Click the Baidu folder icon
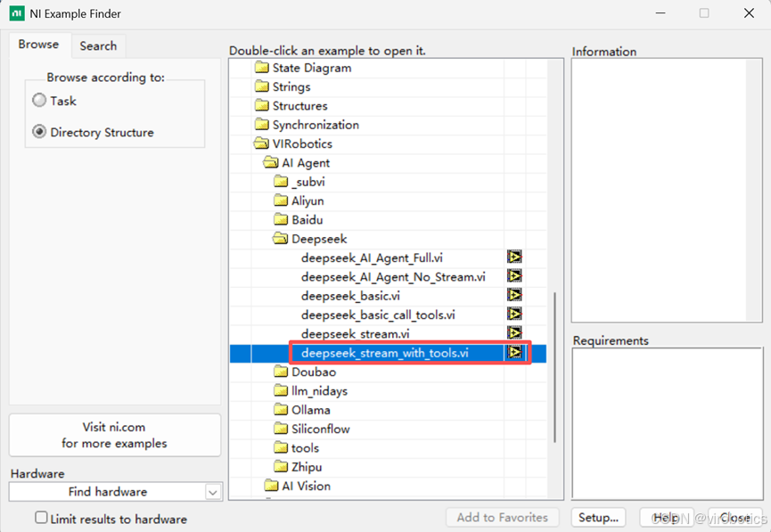771x532 pixels. tap(281, 220)
